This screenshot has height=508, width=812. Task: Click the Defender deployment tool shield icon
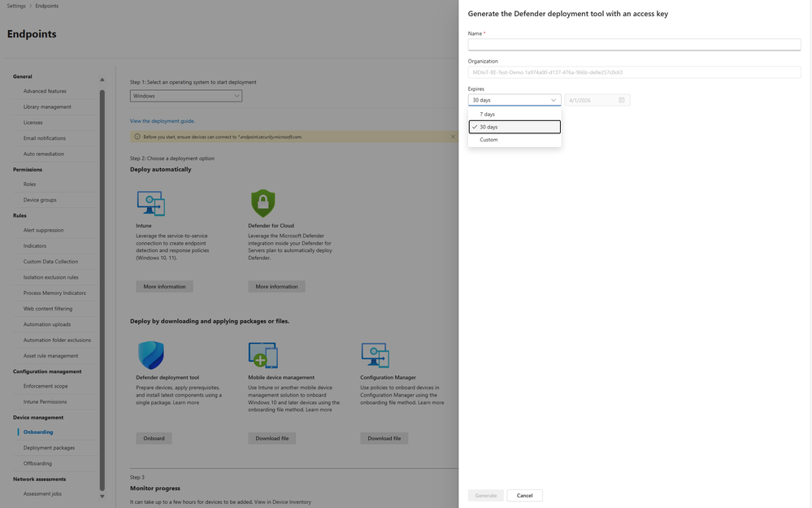pos(151,354)
